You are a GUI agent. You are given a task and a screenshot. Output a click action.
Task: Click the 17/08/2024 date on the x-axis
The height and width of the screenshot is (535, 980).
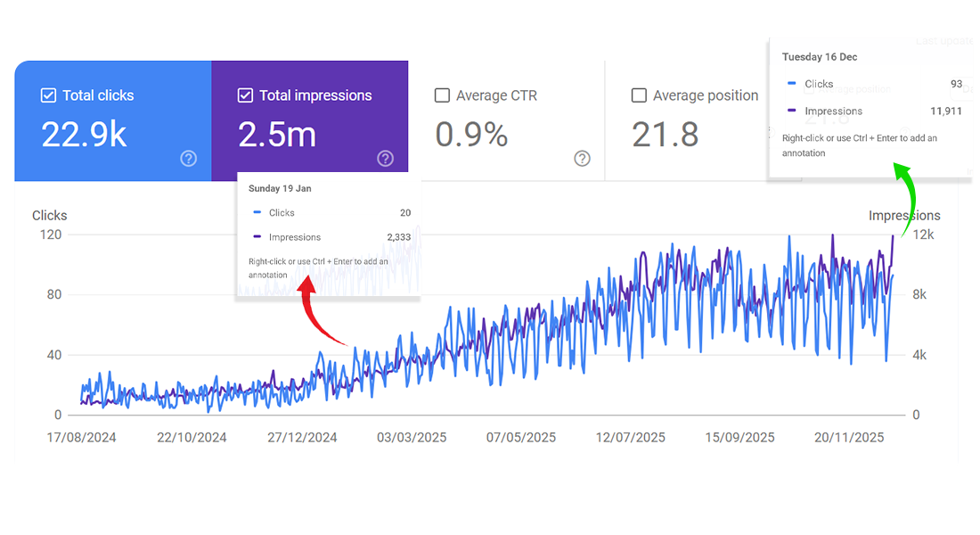[x=81, y=438]
